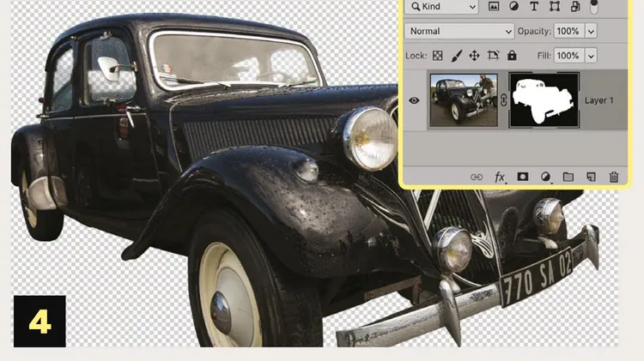Create a new fill or adjustment layer
The image size is (644, 361).
click(545, 177)
